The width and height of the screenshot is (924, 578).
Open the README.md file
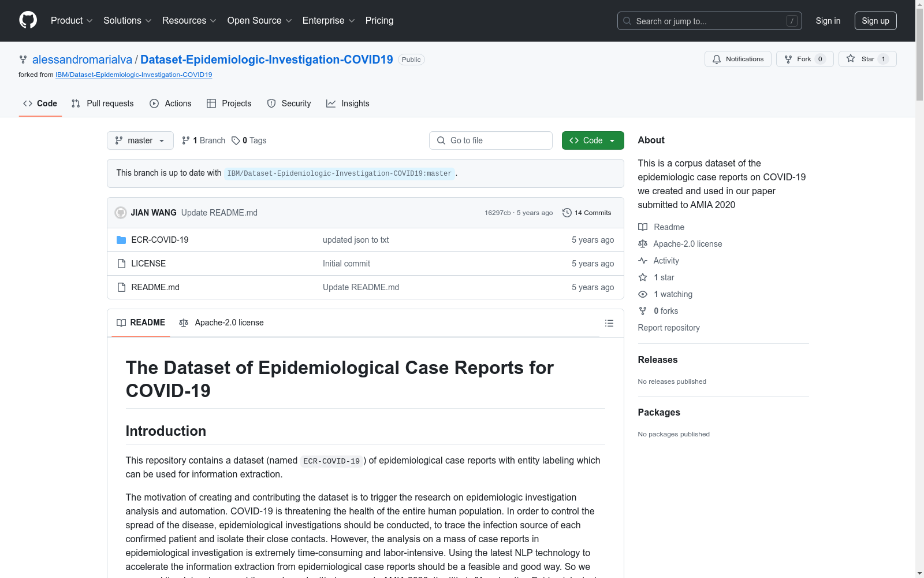pos(155,287)
